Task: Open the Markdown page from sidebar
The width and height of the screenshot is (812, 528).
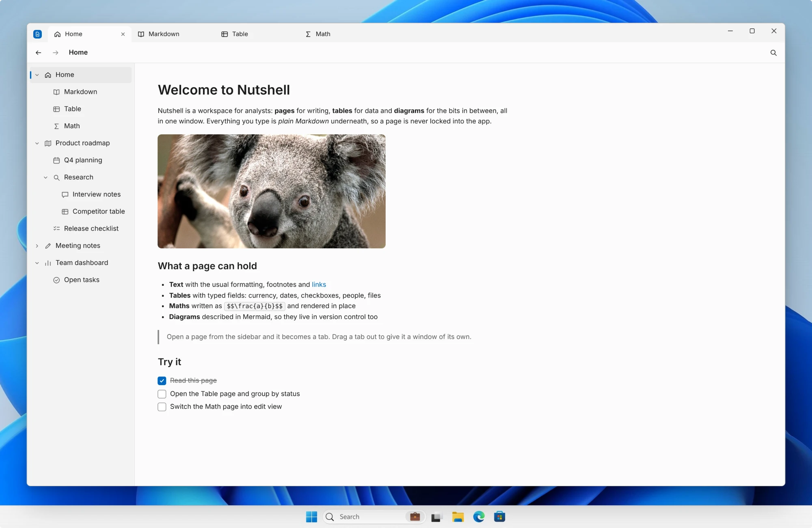Action: coord(81,92)
